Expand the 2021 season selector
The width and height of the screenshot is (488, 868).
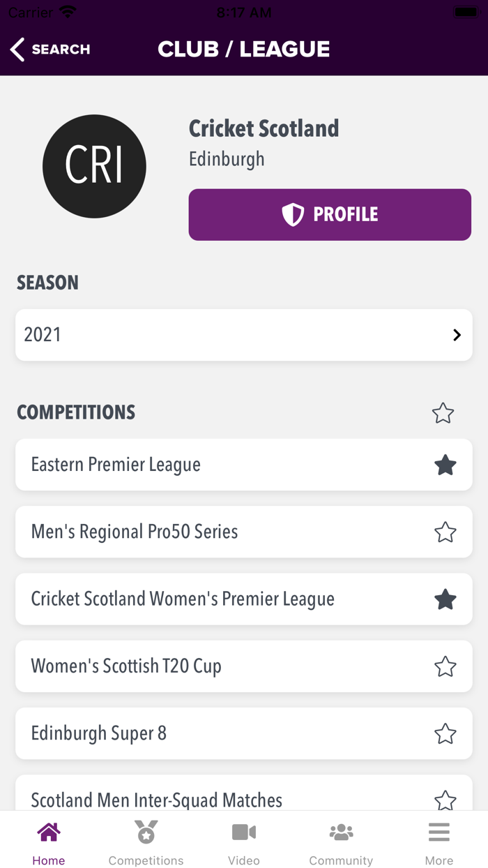(243, 335)
